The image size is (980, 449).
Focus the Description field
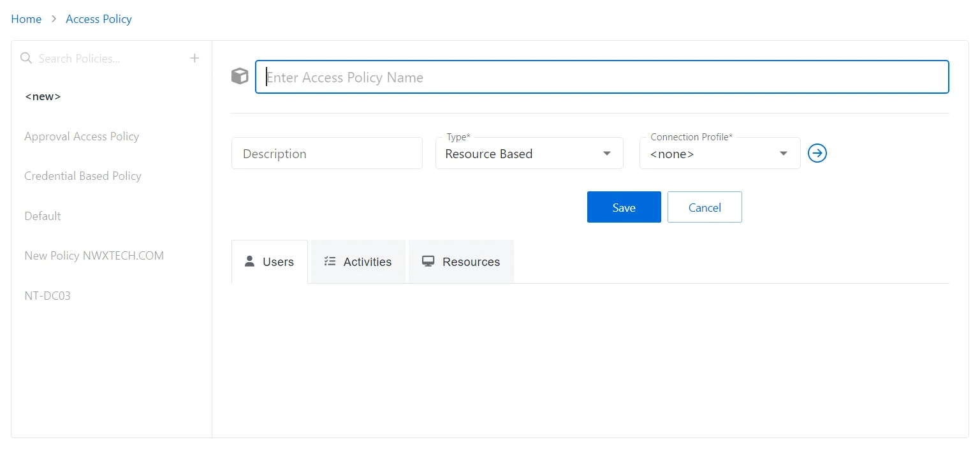coord(327,153)
